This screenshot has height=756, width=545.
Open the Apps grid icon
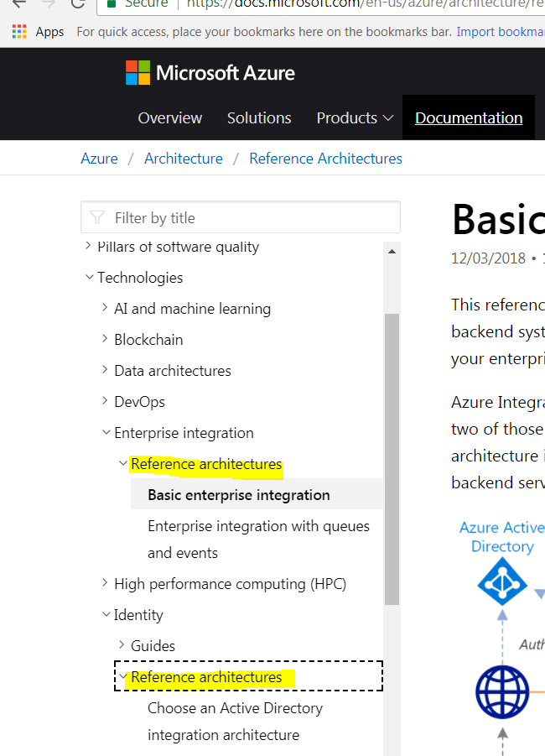click(x=18, y=31)
